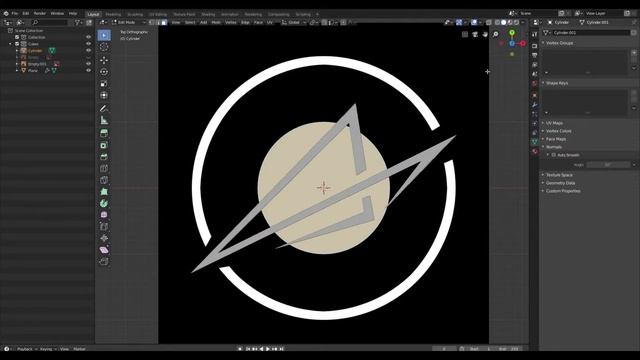Expand the Plane object in outliner
Viewport: 640px width, 360px height.
tap(17, 71)
